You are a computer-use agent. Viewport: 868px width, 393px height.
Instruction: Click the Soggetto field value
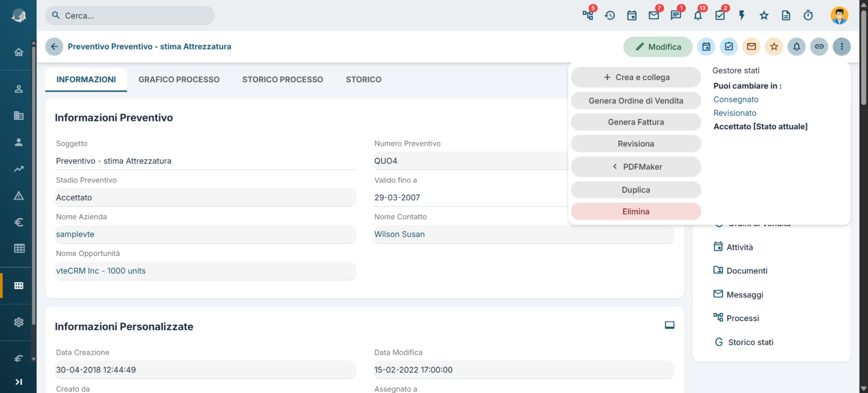point(206,161)
